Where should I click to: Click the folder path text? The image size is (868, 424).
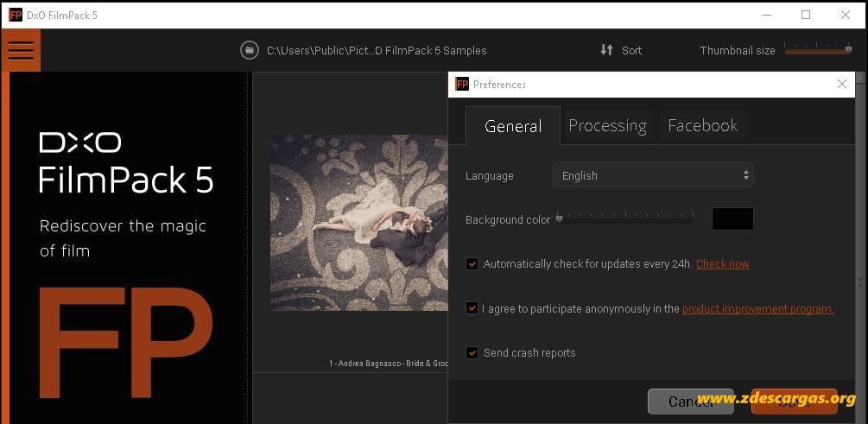(x=377, y=50)
